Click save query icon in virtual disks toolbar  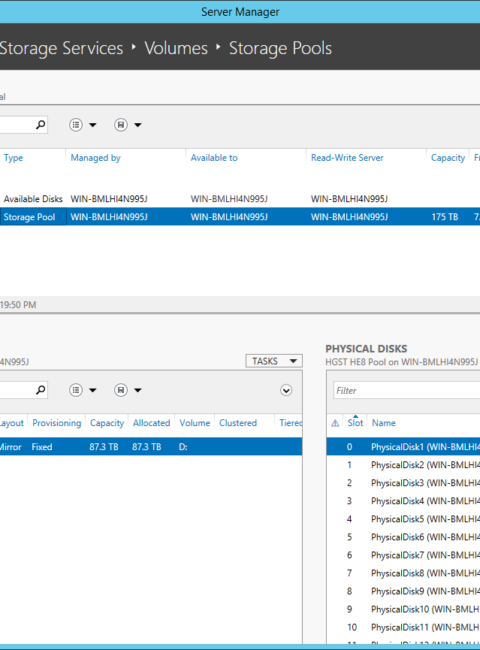coord(121,390)
